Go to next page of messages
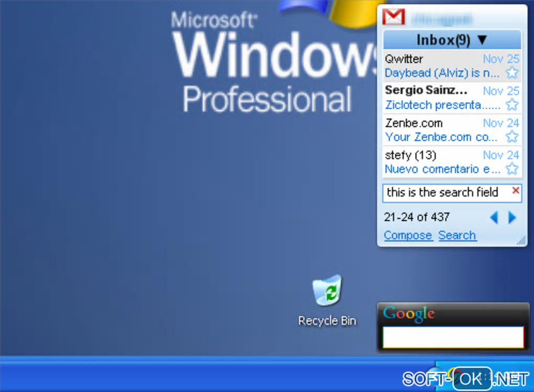 [x=512, y=217]
